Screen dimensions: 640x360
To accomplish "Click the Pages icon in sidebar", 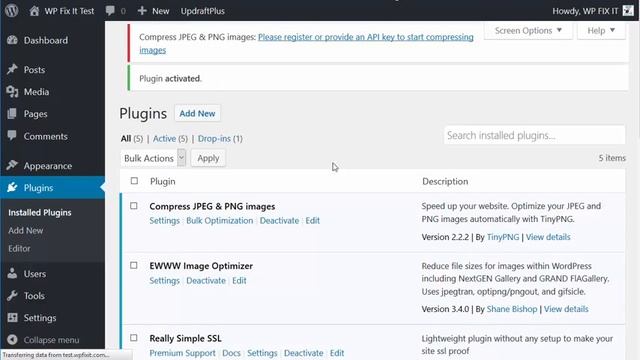I will pyautogui.click(x=12, y=113).
